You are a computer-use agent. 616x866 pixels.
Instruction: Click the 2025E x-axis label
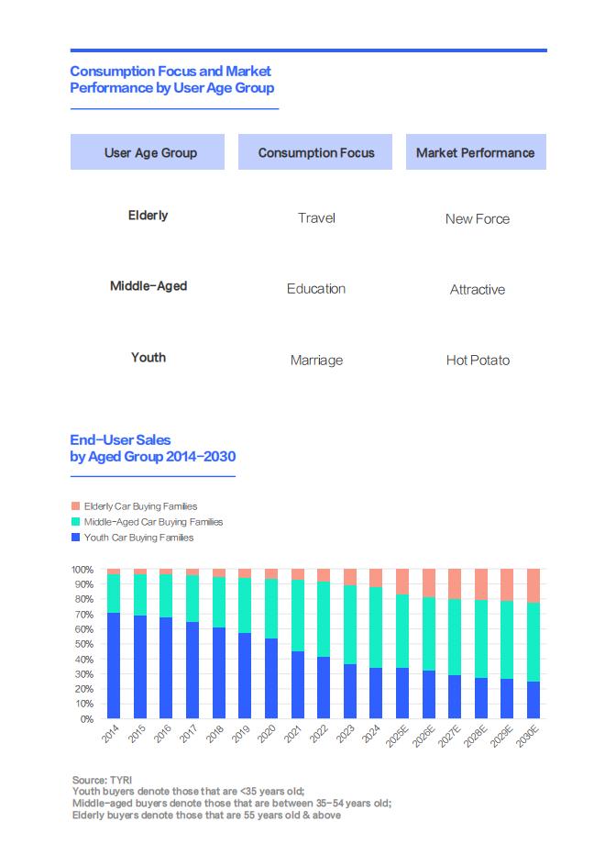click(397, 737)
